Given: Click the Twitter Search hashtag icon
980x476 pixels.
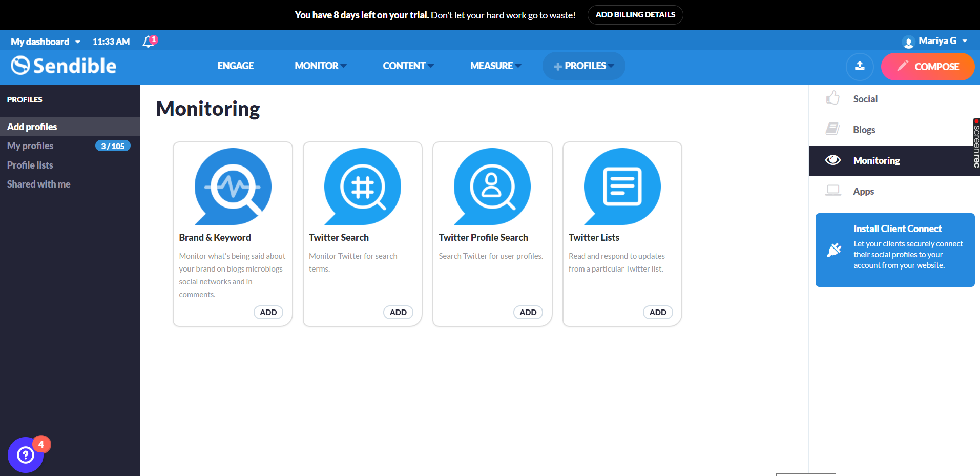Looking at the screenshot, I should (363, 187).
